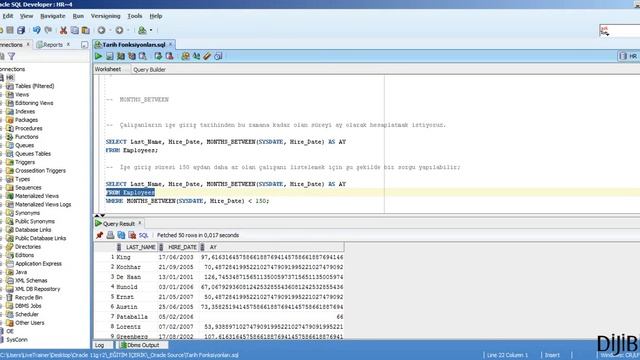640x360 pixels.
Task: Open the View menu
Action: [x=27, y=16]
